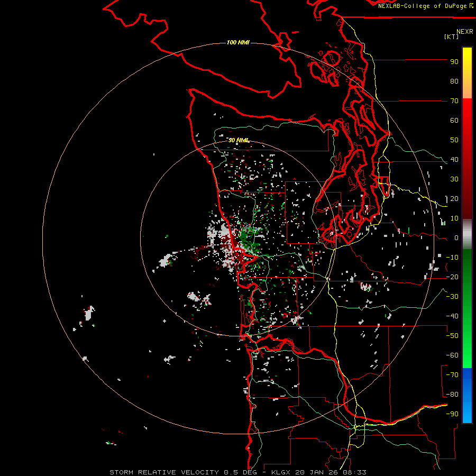Select the -50 knots legend value
The width and height of the screenshot is (476, 476).
click(x=452, y=336)
